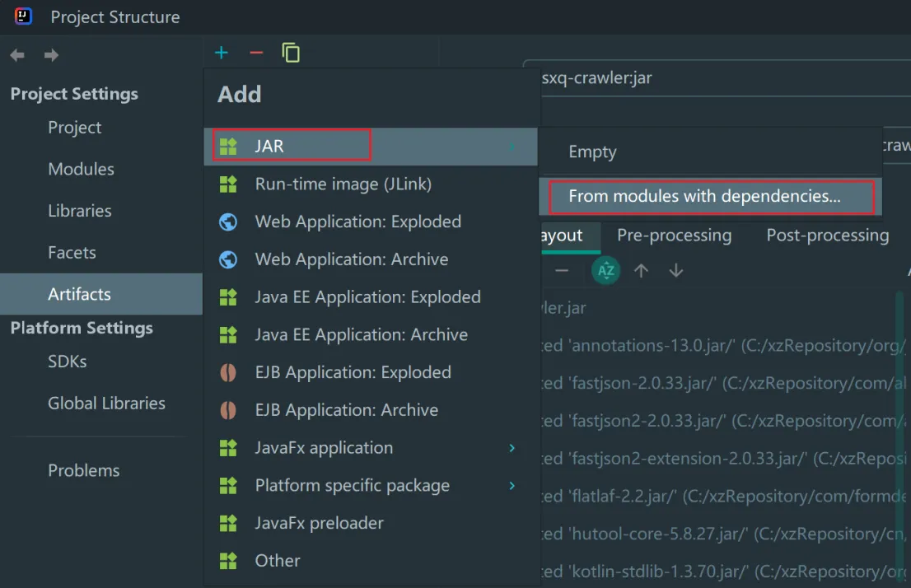Select JAR in the Add menu
Viewport: 911px width, 588px height.
point(371,147)
